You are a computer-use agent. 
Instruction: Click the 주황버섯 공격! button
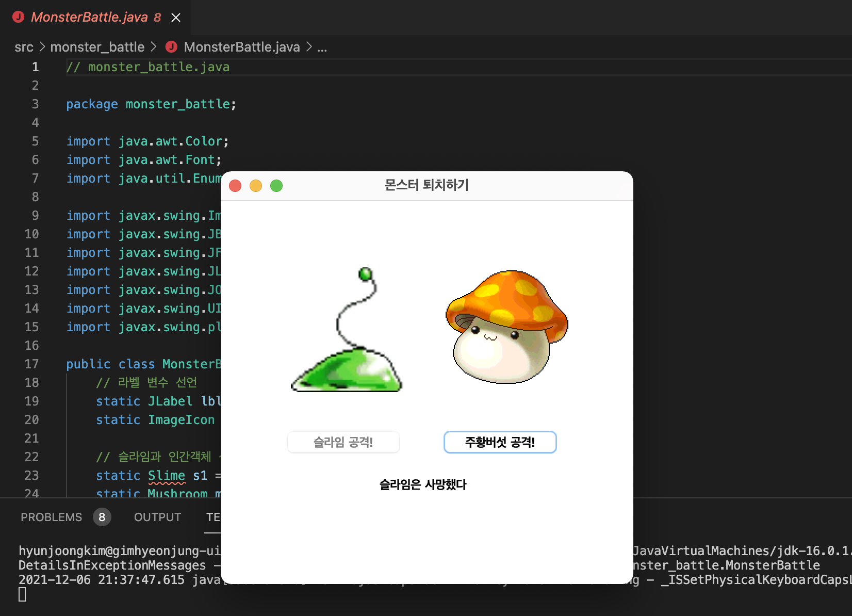click(x=500, y=442)
